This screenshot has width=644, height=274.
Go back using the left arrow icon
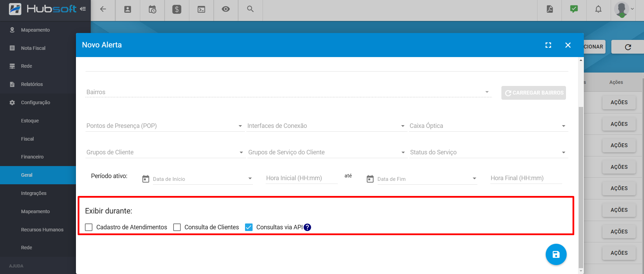coord(103,9)
